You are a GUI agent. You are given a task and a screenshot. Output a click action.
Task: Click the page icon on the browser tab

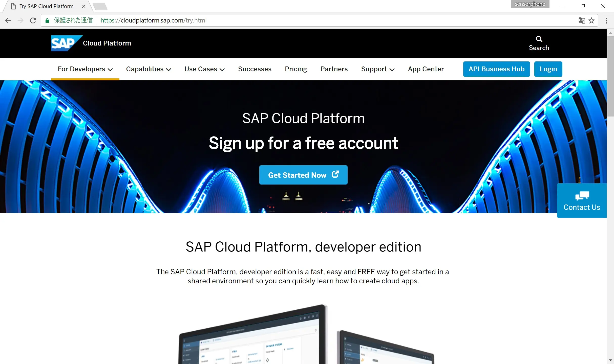coord(14,6)
